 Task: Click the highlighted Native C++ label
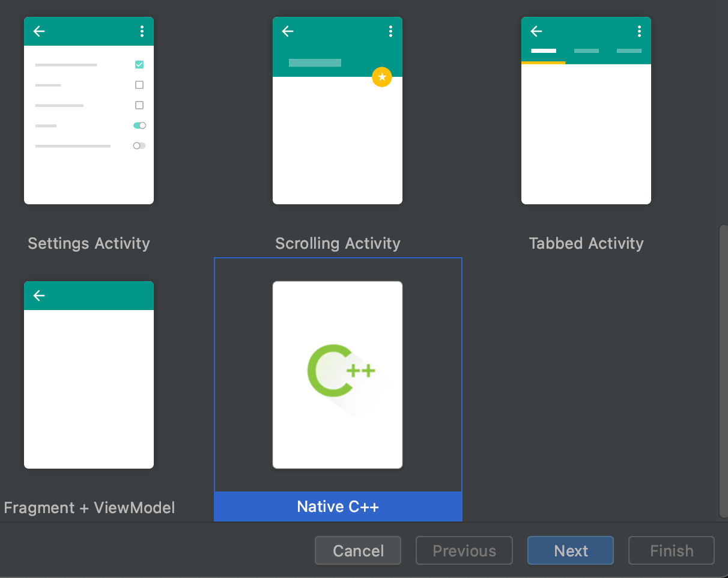[x=338, y=507]
